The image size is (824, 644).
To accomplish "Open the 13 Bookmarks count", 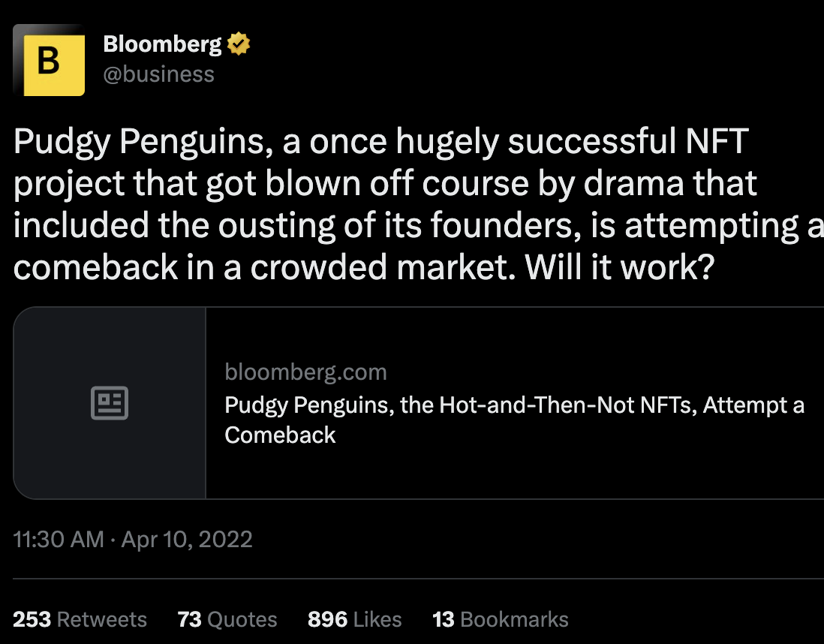I will 500,619.
